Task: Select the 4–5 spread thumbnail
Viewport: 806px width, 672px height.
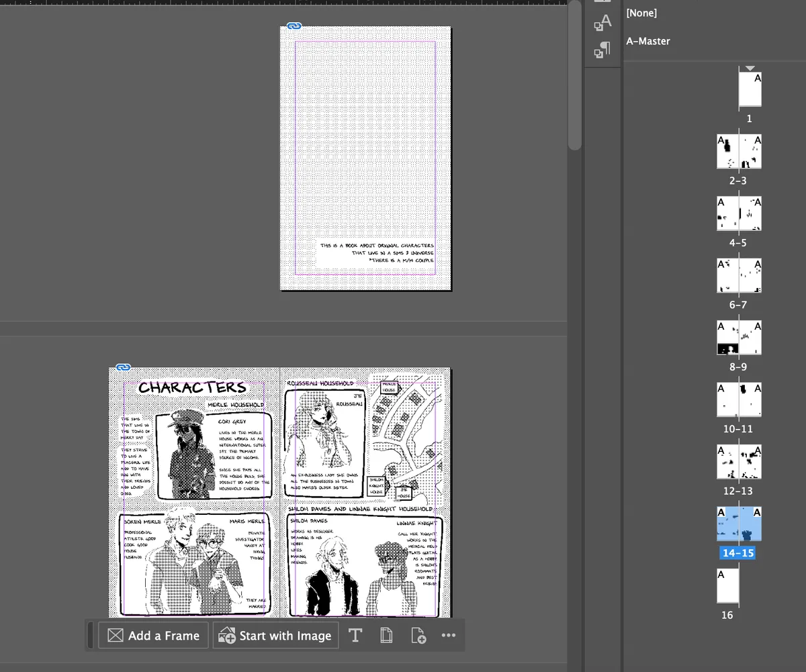Action: [739, 213]
